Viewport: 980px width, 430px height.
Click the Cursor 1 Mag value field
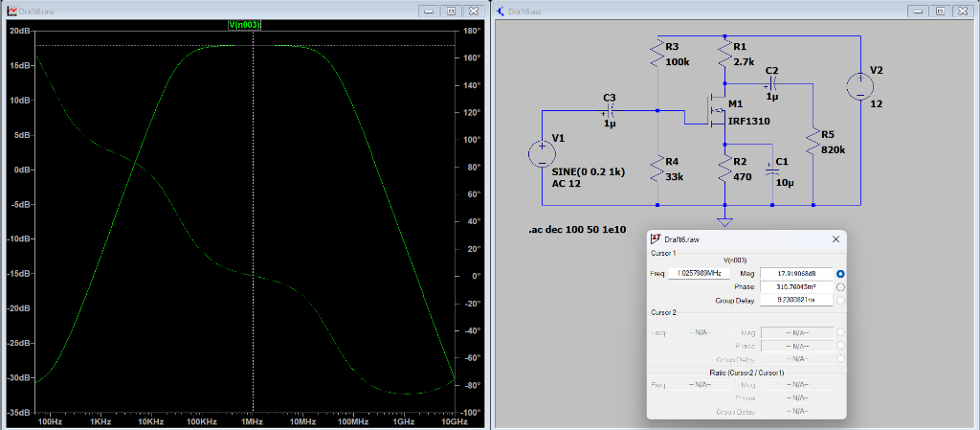pos(795,274)
